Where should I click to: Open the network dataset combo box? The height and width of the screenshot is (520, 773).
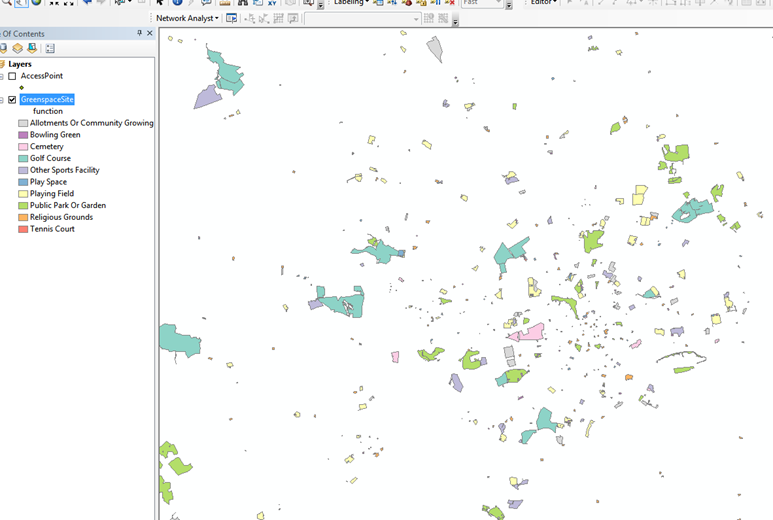(362, 19)
